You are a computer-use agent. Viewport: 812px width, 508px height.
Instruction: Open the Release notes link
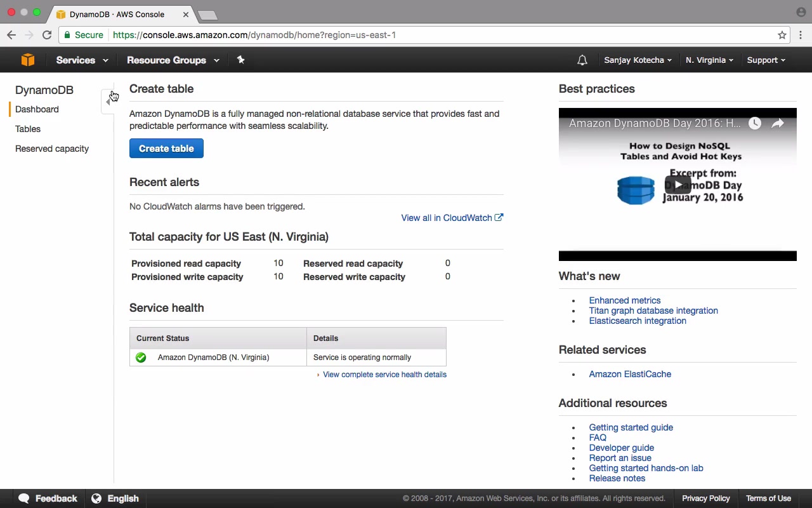click(617, 478)
